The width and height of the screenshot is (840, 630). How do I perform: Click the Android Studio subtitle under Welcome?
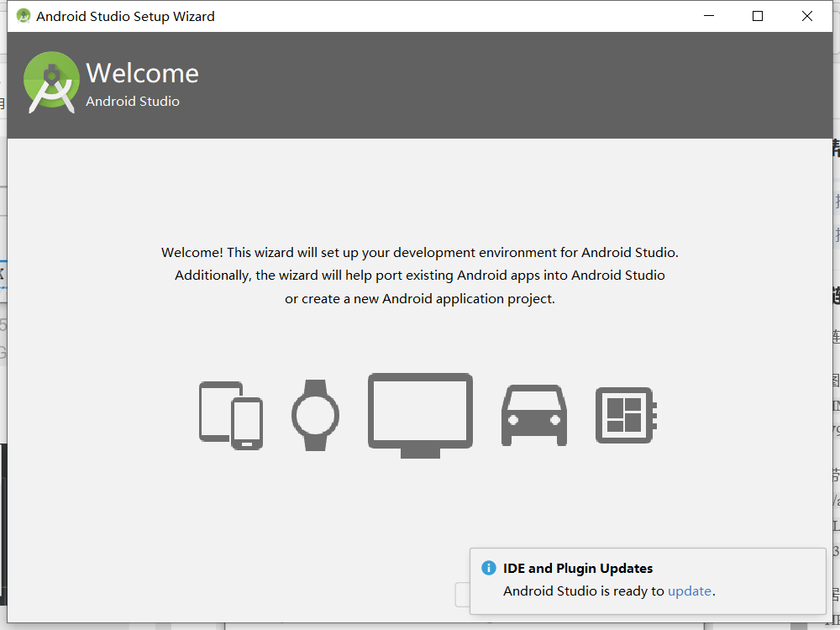pos(133,102)
